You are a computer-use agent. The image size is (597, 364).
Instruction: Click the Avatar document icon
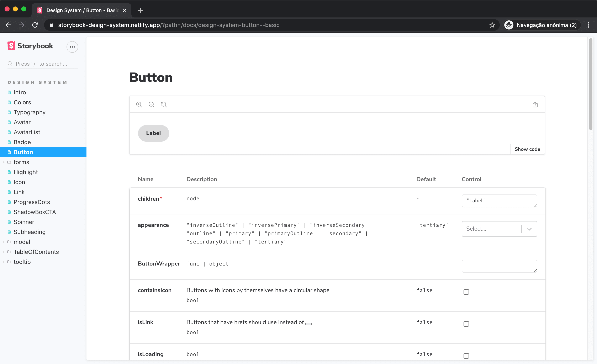click(x=9, y=122)
